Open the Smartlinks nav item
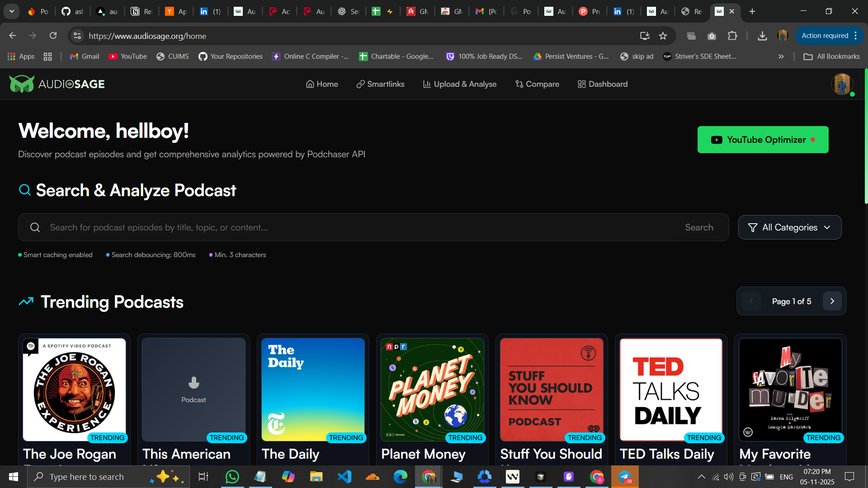Screen dimensions: 868x488 click(380, 84)
